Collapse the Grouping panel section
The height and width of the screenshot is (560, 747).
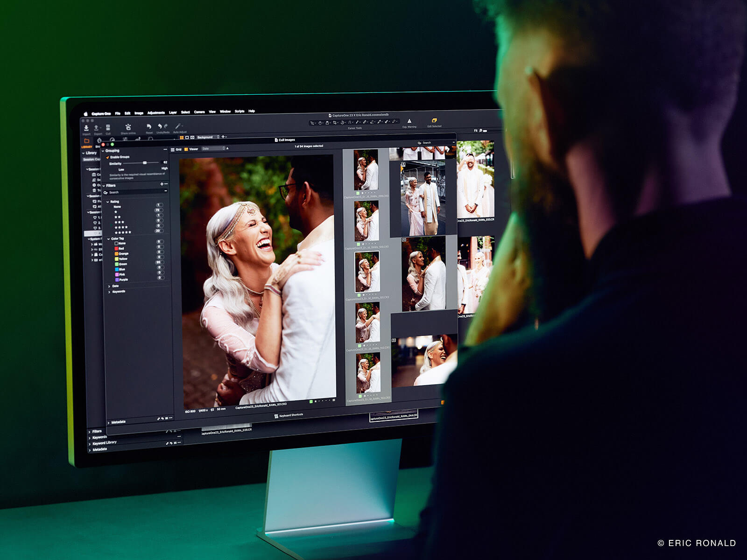coord(104,151)
